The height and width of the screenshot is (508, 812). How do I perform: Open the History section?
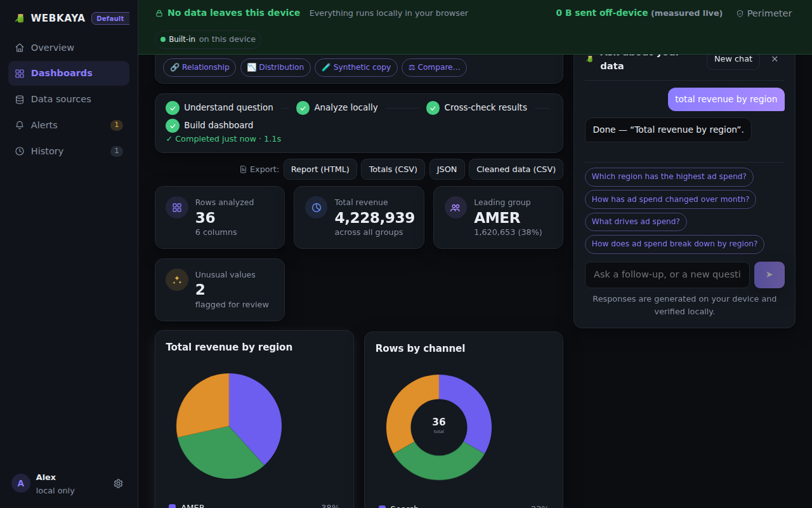tap(69, 151)
